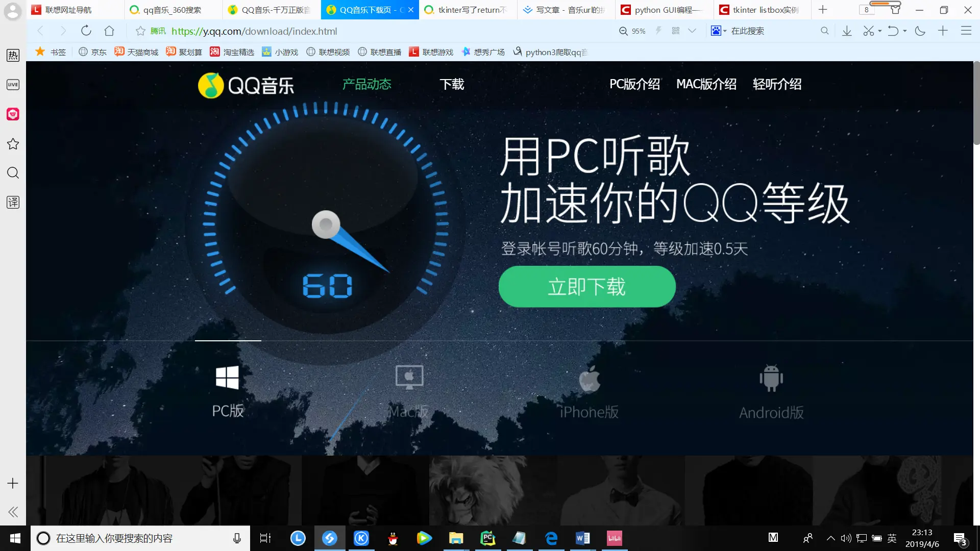The width and height of the screenshot is (980, 551).
Task: Go to browser home page icon
Action: (x=109, y=31)
